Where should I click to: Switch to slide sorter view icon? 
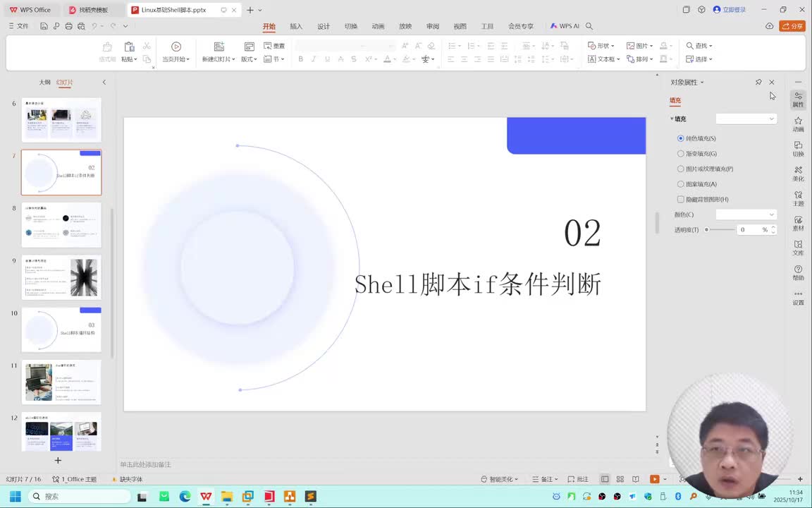click(x=620, y=479)
